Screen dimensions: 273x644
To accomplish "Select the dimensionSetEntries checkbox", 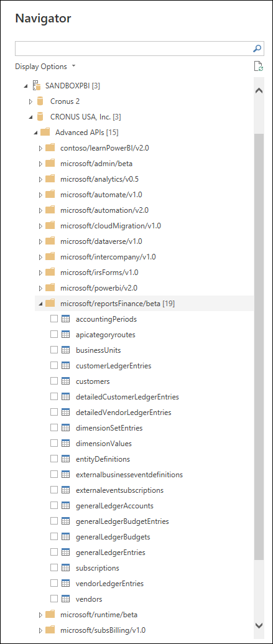I will [54, 428].
